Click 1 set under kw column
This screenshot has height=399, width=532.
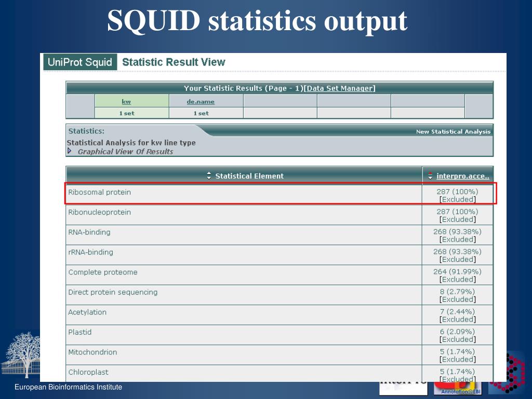[x=127, y=113]
